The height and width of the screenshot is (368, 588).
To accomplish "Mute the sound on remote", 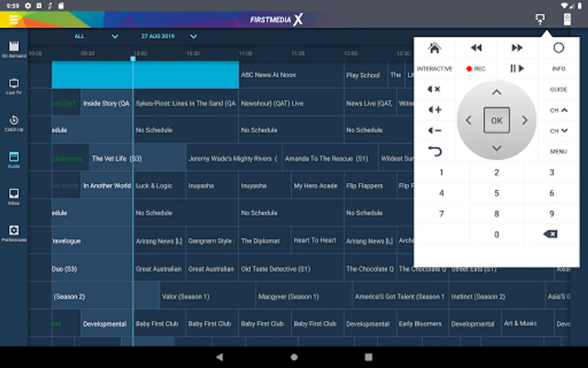I will click(x=434, y=89).
